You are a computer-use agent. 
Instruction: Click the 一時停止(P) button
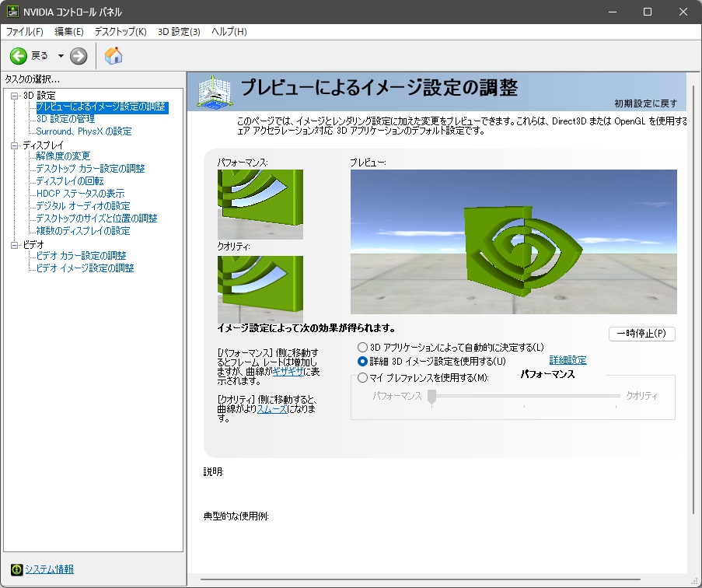point(641,334)
